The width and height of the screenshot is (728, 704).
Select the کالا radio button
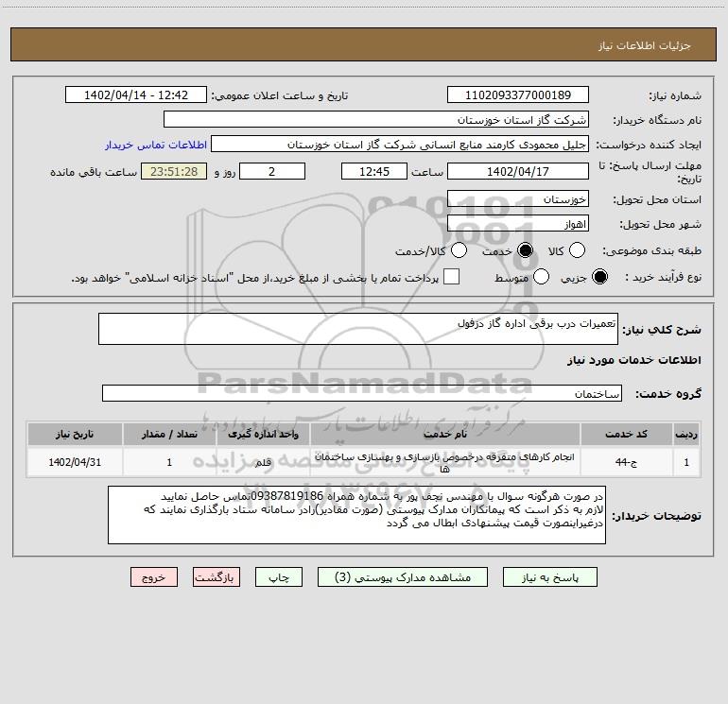[577, 250]
